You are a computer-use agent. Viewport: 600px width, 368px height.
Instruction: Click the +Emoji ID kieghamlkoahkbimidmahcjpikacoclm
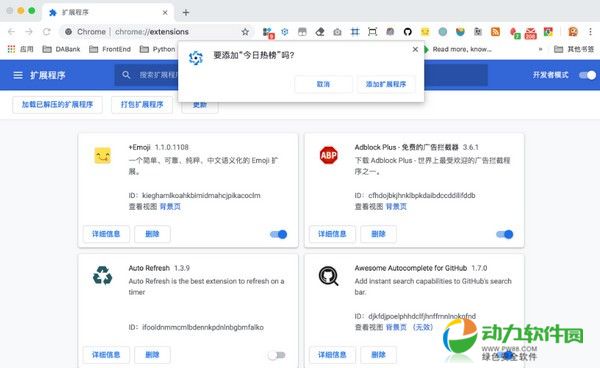tap(201, 195)
